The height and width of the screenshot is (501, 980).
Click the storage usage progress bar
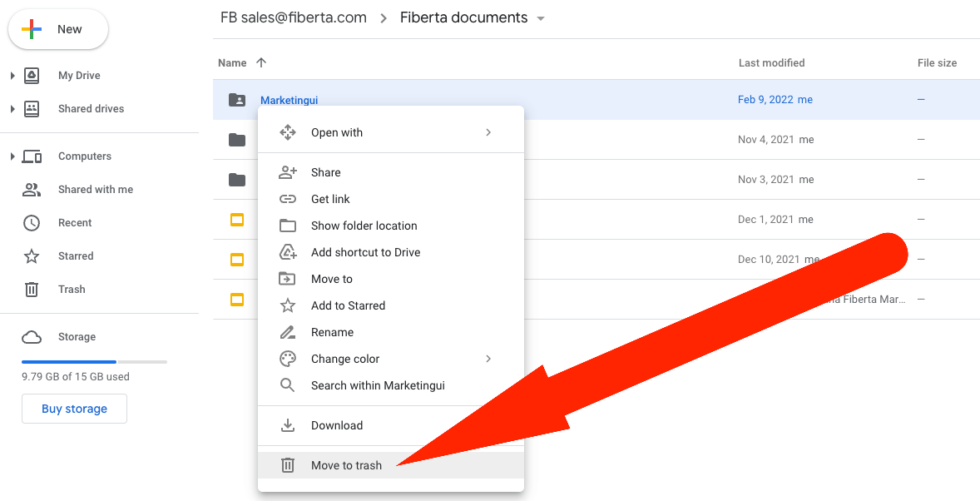click(x=94, y=361)
